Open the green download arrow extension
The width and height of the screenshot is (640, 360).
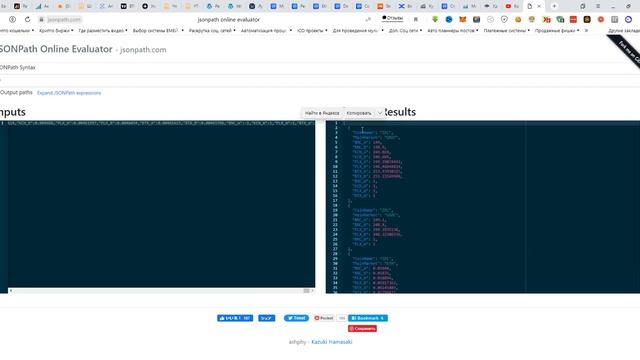tap(435, 19)
